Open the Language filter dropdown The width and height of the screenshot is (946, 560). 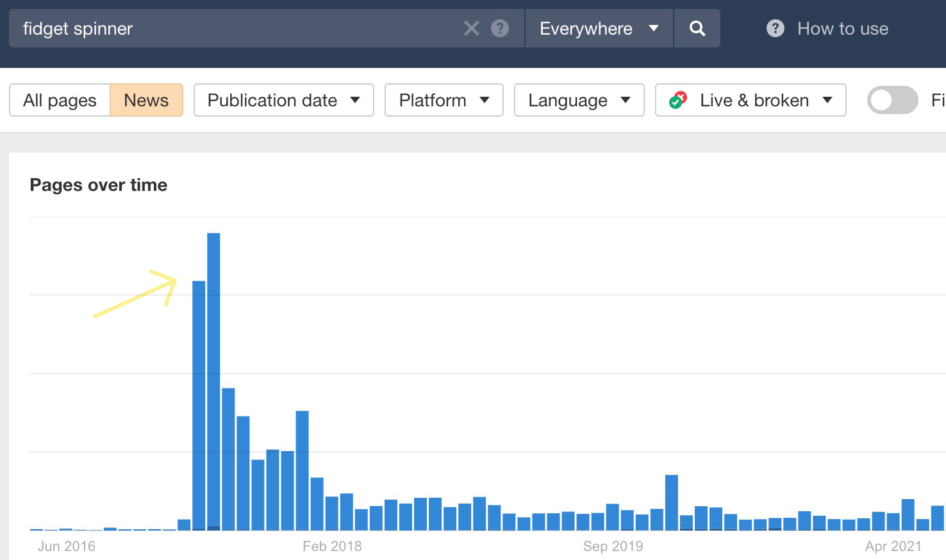578,100
